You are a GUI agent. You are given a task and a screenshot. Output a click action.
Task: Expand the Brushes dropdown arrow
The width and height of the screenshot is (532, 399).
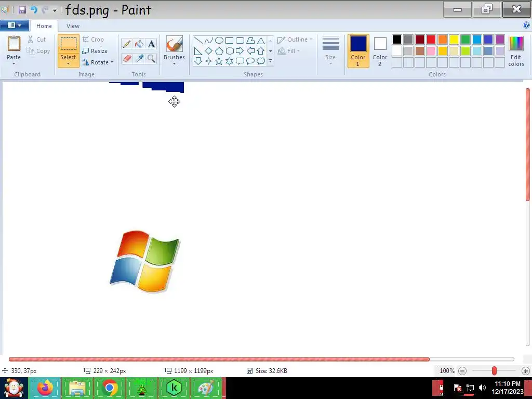coord(174,63)
